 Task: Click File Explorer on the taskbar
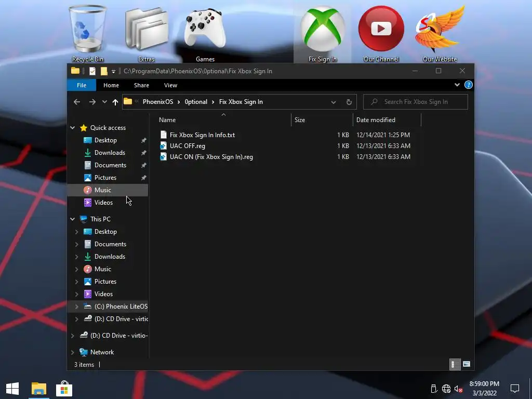(x=38, y=389)
